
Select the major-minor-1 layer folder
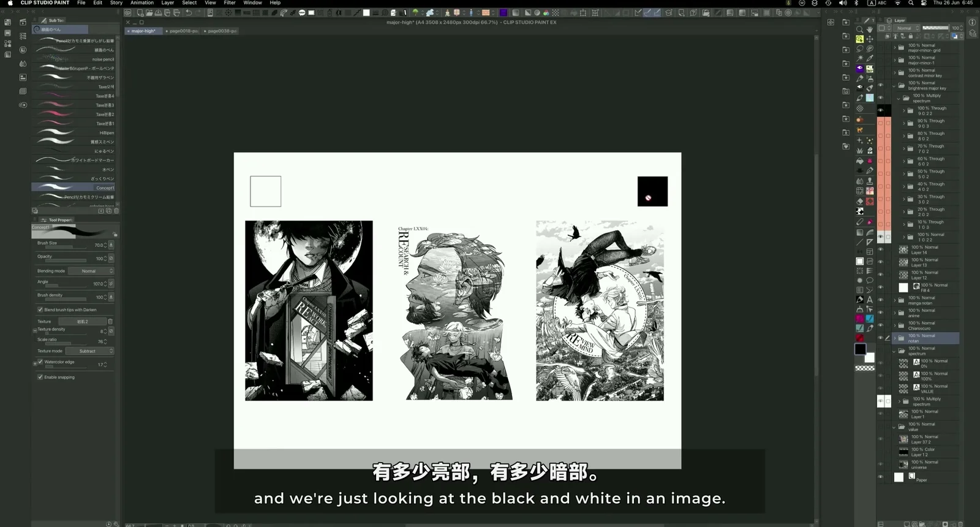(926, 60)
